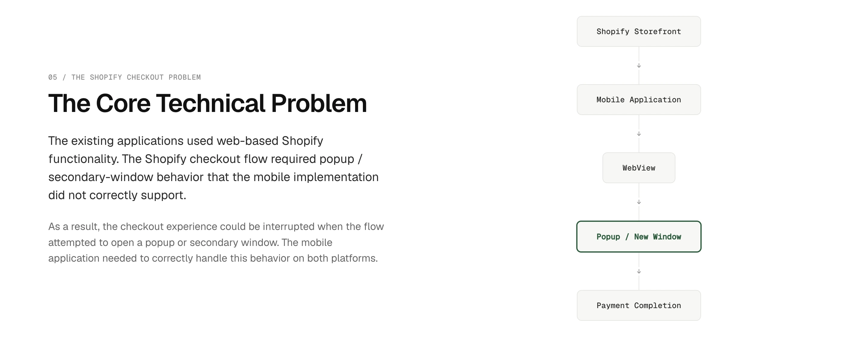
Task: Click the WebView flow box
Action: click(639, 167)
